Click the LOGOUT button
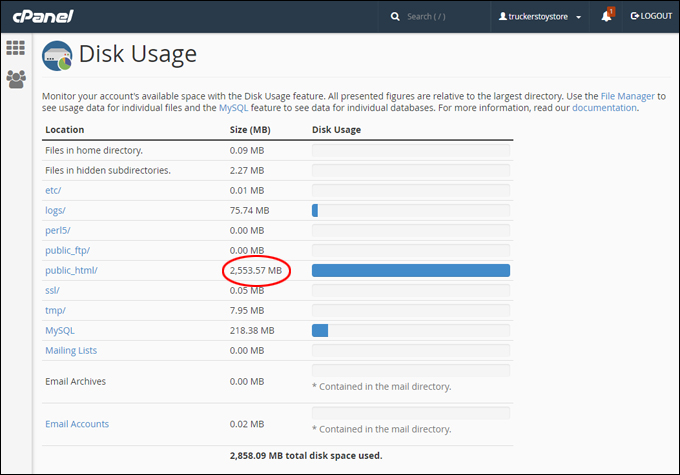 (x=651, y=16)
